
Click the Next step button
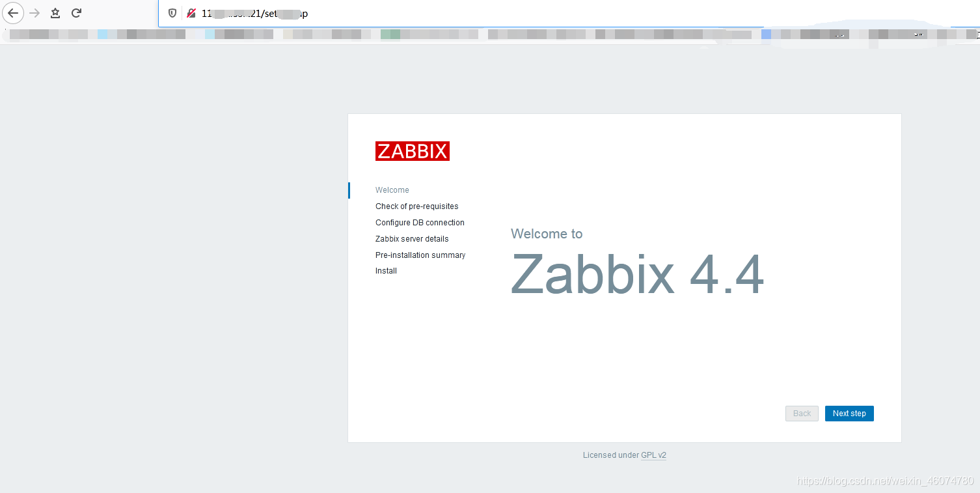pyautogui.click(x=849, y=414)
